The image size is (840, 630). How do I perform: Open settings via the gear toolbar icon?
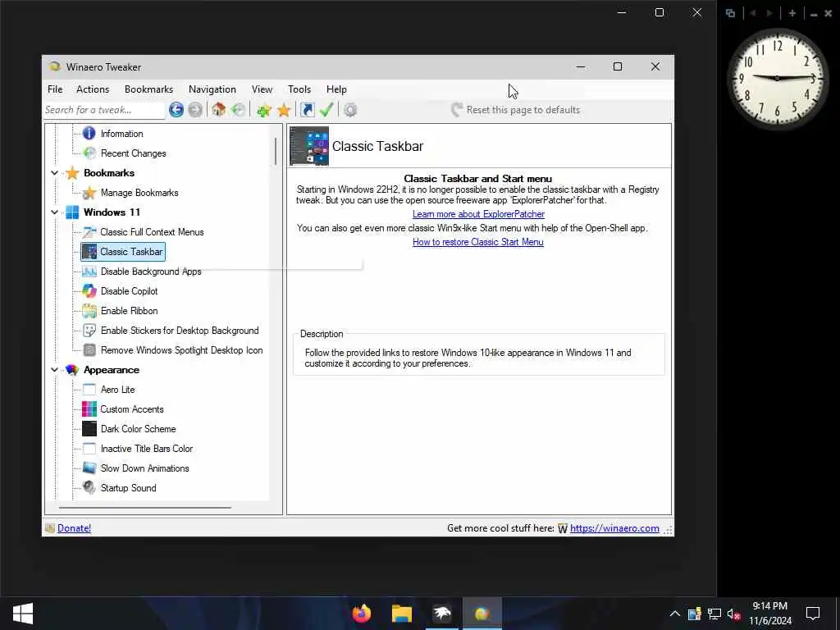coord(350,110)
